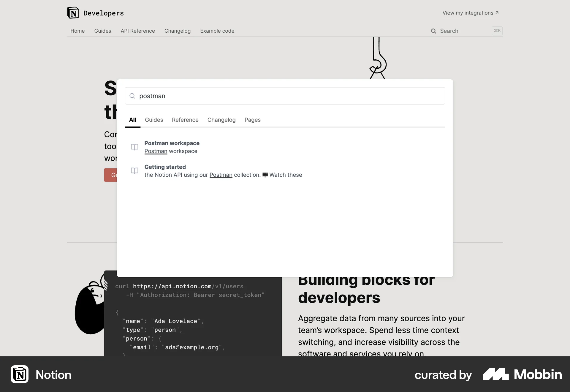Viewport: 570px width, 392px height.
Task: Open the Changelog filter in the search dialog
Action: click(x=221, y=120)
